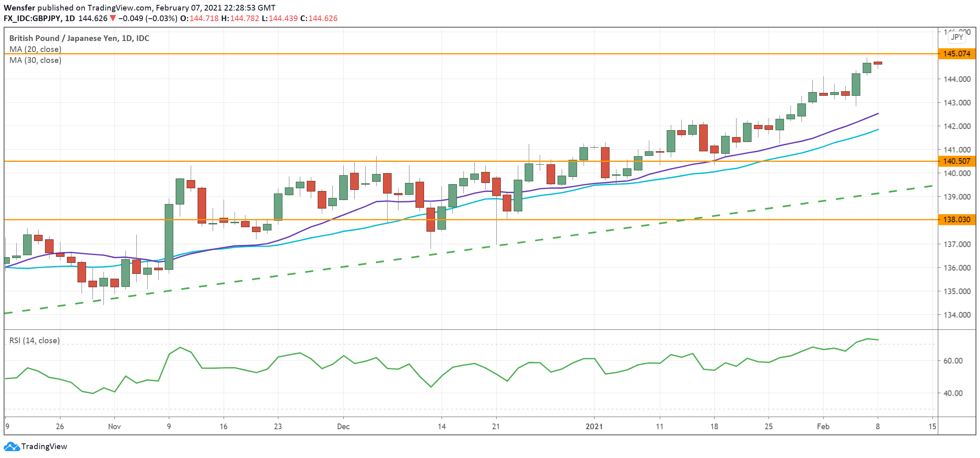Click the 1D timeframe label

(71, 18)
